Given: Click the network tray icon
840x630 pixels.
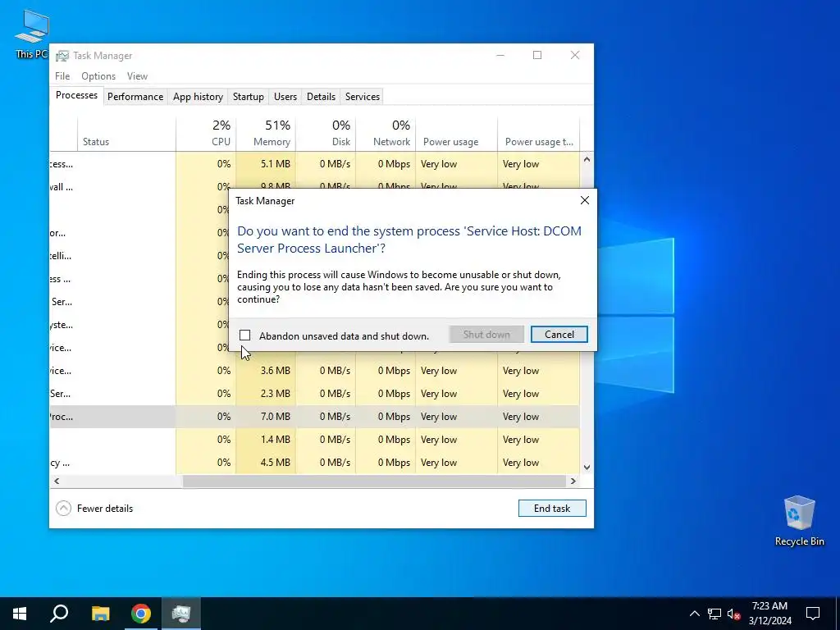Looking at the screenshot, I should tap(714, 614).
